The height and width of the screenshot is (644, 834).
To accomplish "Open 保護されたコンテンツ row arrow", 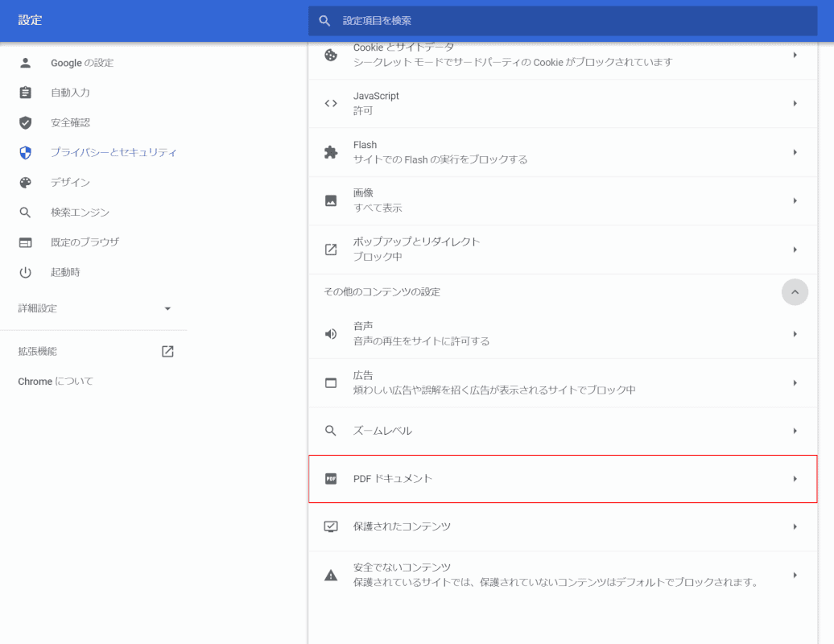I will [x=795, y=526].
